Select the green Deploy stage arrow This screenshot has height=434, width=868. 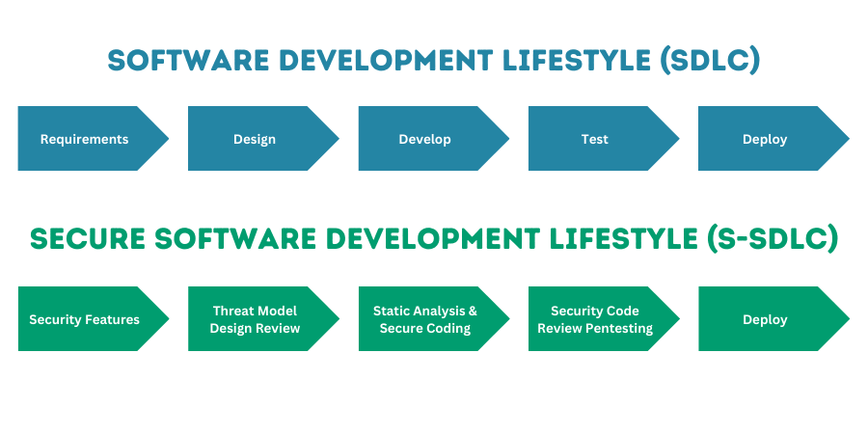point(765,319)
